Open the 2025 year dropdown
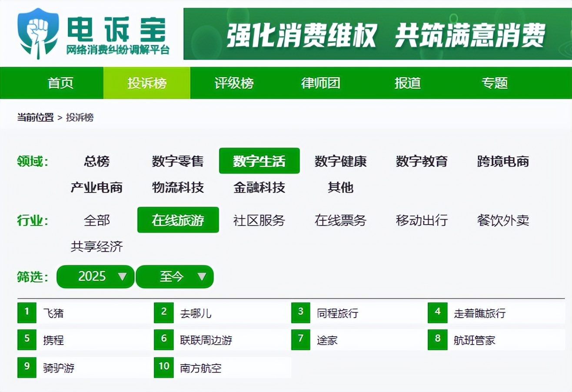This screenshot has width=572, height=392. coord(96,277)
